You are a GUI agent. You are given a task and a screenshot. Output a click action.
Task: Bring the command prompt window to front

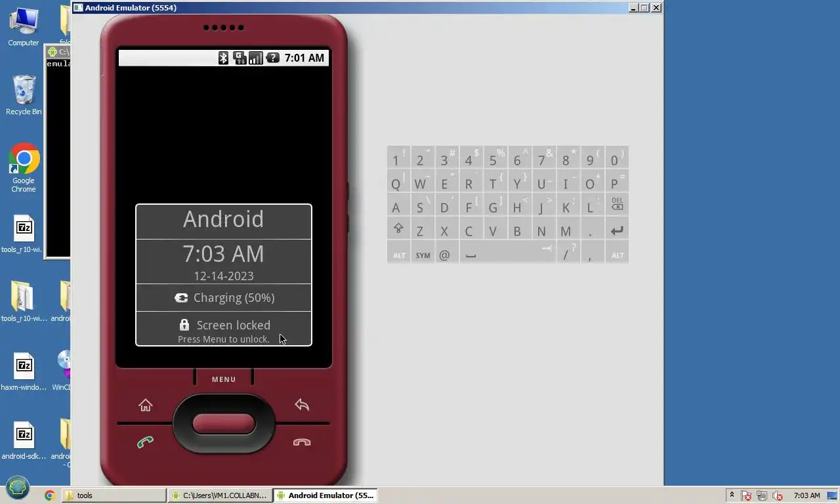tap(58, 151)
